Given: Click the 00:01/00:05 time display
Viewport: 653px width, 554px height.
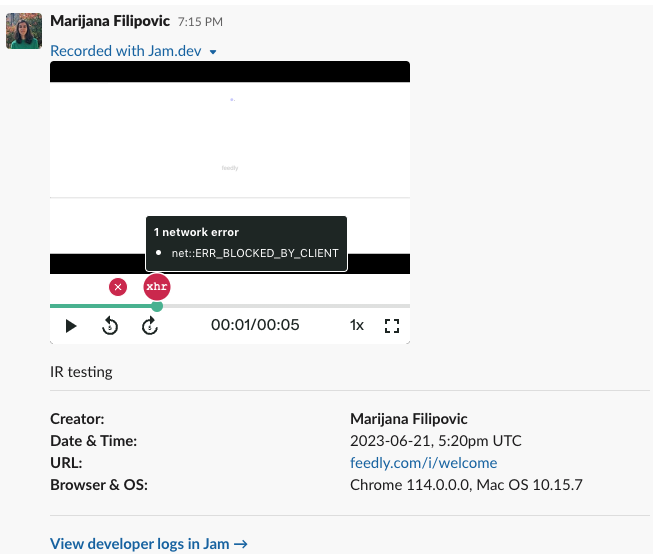Looking at the screenshot, I should tap(255, 325).
